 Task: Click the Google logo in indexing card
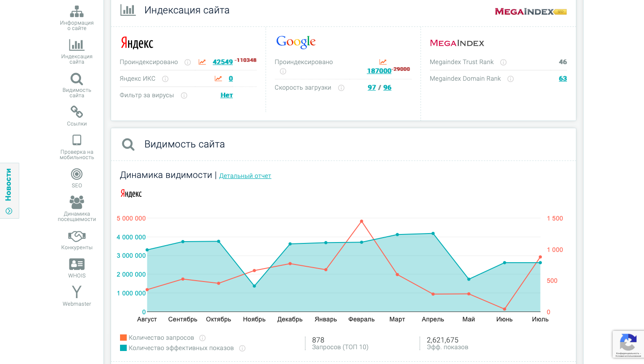pos(296,42)
